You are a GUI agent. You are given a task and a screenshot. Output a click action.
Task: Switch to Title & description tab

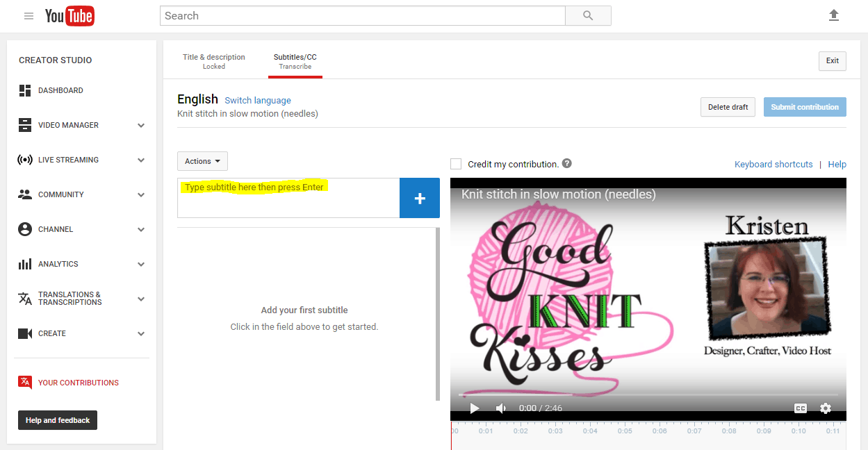pos(214,61)
